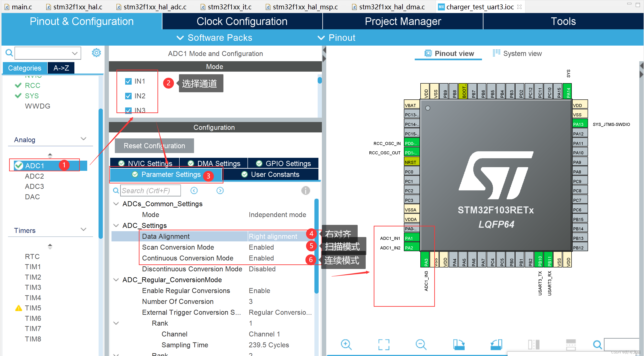Click the category settings gear icon
Image resolution: width=644 pixels, height=356 pixels.
(x=96, y=53)
